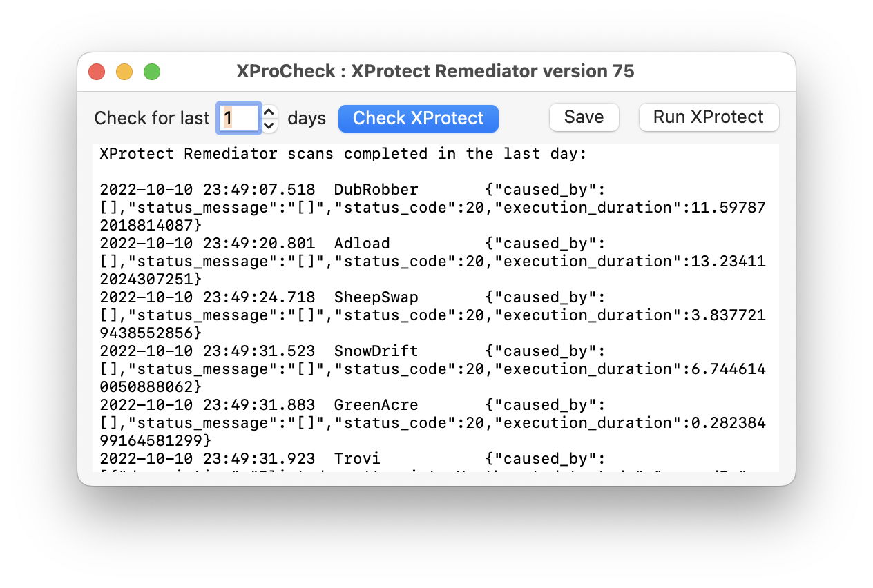Increment the days value with the up stepper
This screenshot has height=588, width=873.
pos(268,112)
